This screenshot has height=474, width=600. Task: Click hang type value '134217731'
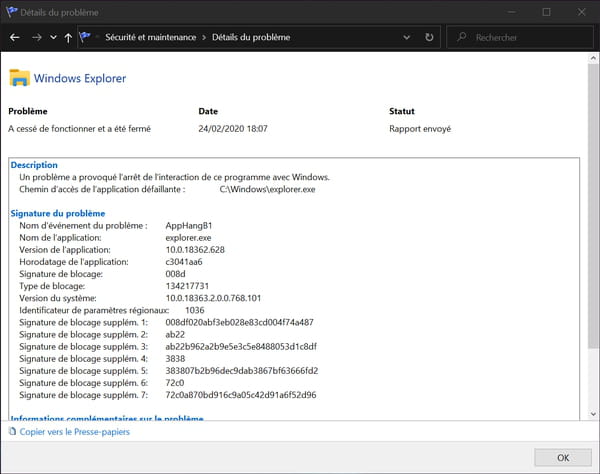(x=187, y=286)
